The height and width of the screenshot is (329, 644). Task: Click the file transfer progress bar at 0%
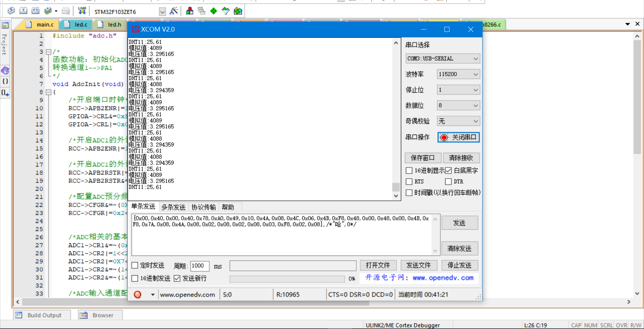(287, 278)
